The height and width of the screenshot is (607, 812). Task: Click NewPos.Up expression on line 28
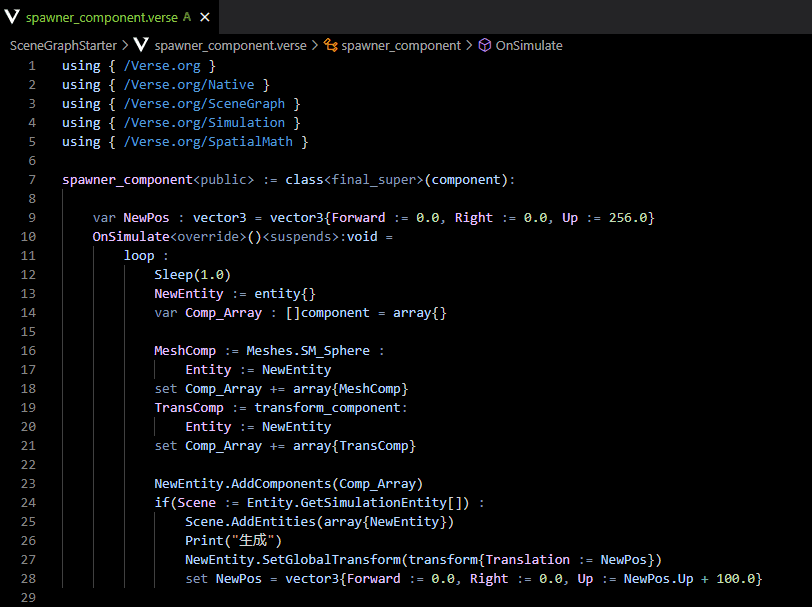coord(658,579)
